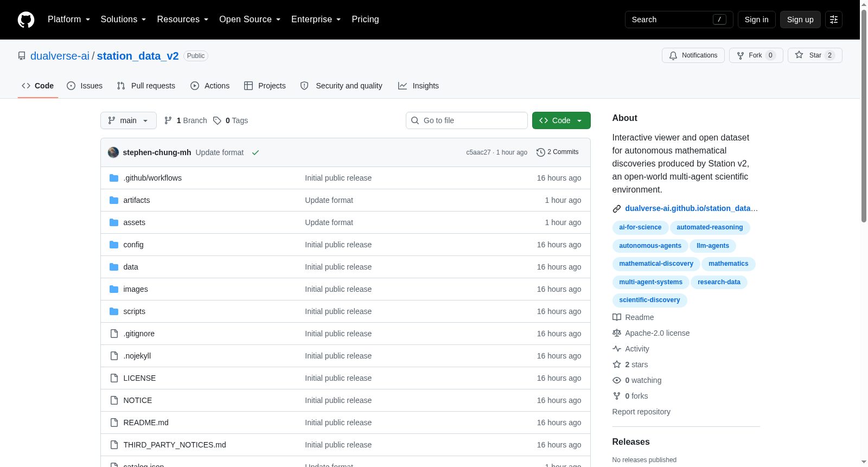This screenshot has width=868, height=467.
Task: Open the station_data_v2 repository link
Action: tap(138, 56)
